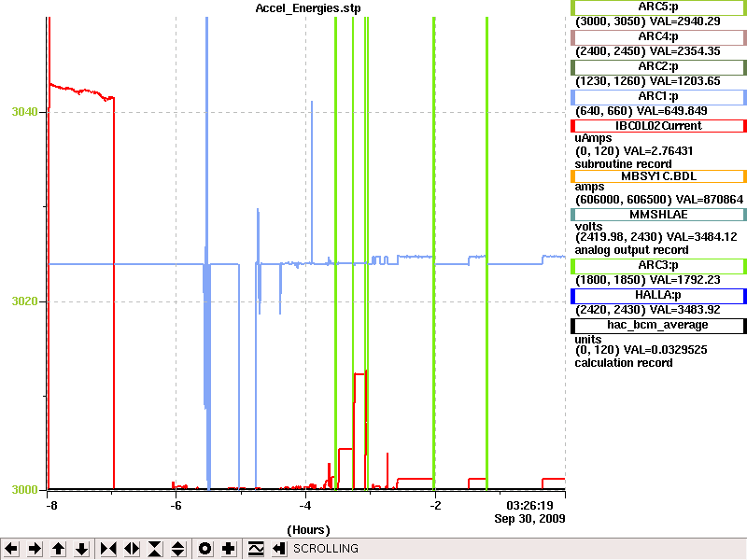Shift the graph down with down arrow icon
Viewport: 747px width, 560px height.
pyautogui.click(x=81, y=549)
